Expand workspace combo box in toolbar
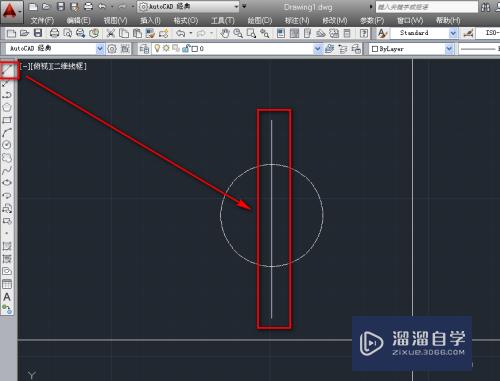 pyautogui.click(x=100, y=49)
